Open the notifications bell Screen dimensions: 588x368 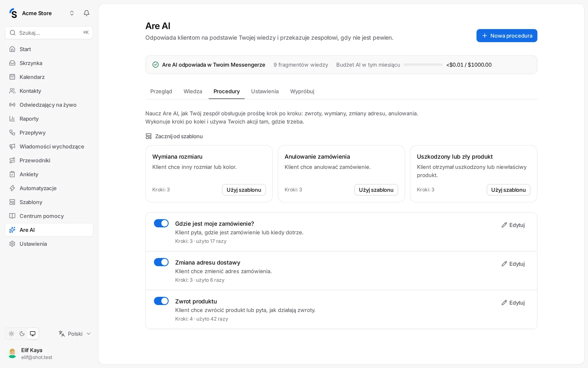click(86, 13)
